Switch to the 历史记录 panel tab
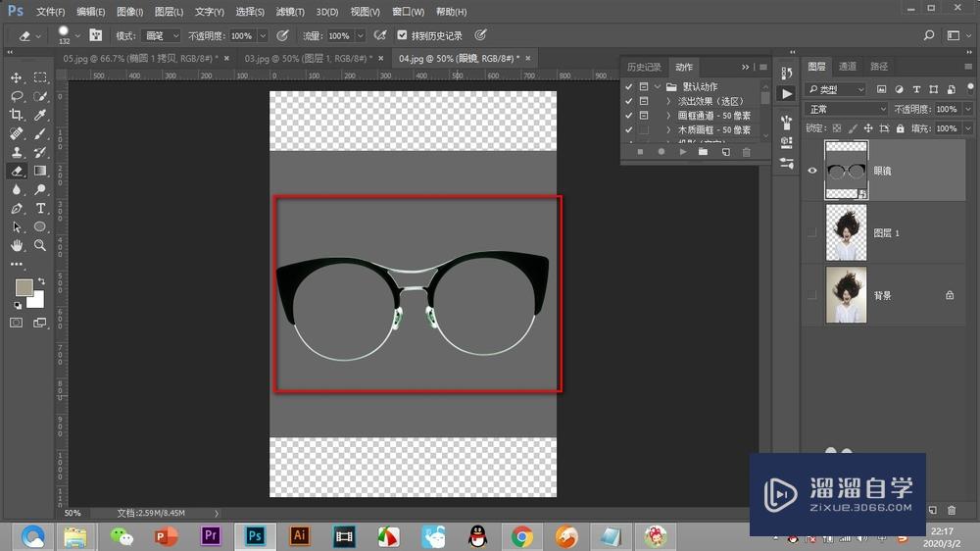980x551 pixels. (x=644, y=67)
